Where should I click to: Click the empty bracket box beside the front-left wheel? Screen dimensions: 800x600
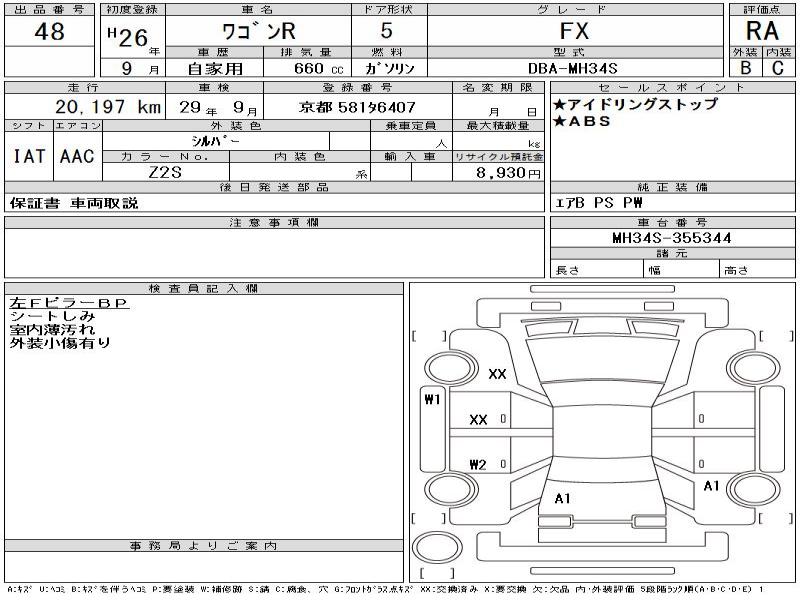click(430, 335)
